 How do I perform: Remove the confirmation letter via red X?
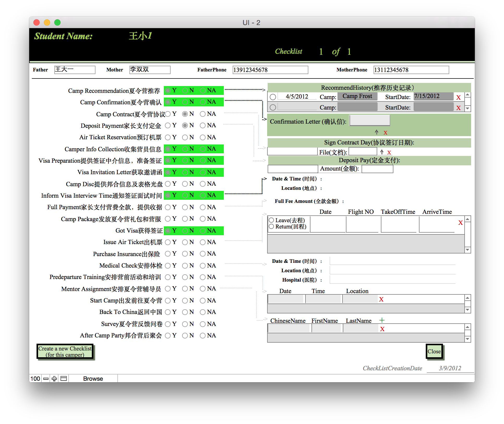pyautogui.click(x=385, y=133)
